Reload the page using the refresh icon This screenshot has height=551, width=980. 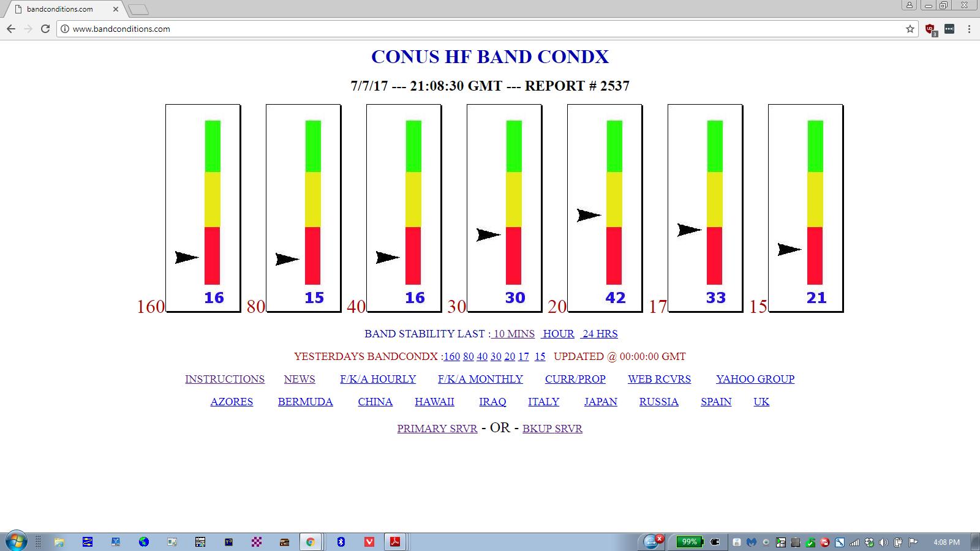[x=45, y=29]
